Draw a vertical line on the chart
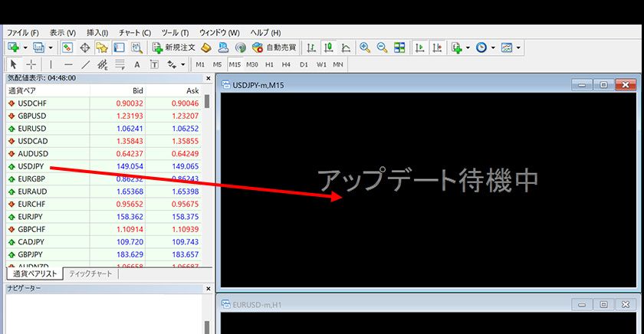Viewport: 644px width, 334px height. coord(51,64)
